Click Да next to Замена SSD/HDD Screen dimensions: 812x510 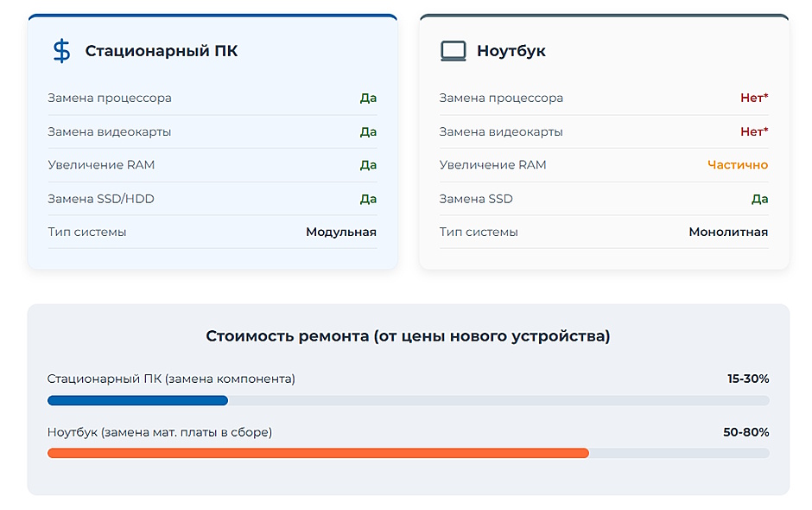click(x=368, y=199)
